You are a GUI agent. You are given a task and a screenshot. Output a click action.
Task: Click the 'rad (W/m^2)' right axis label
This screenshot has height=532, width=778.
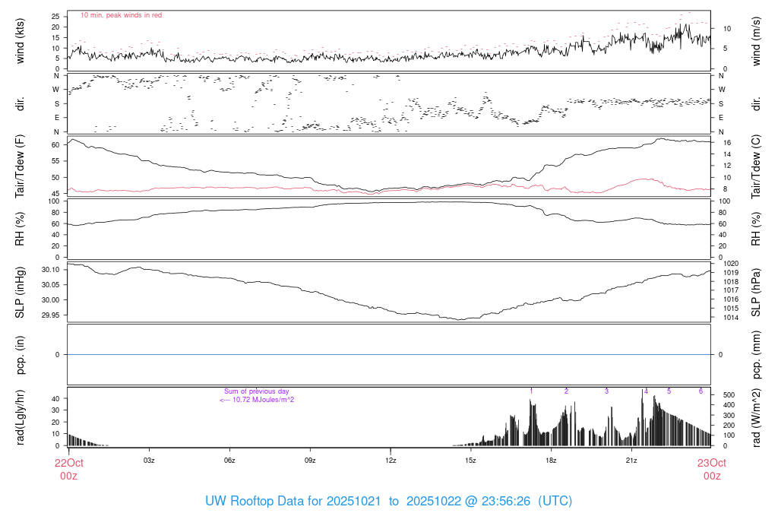tap(756, 416)
